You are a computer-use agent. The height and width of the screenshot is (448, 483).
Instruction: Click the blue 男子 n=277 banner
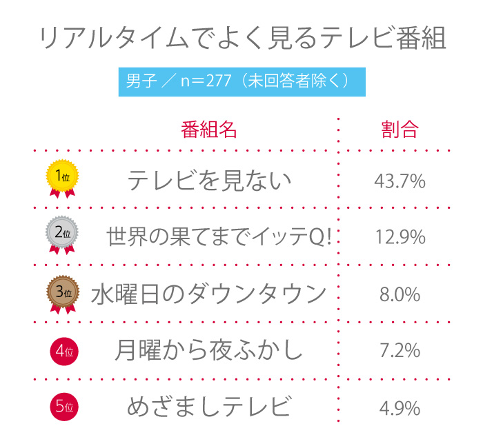[x=241, y=81]
